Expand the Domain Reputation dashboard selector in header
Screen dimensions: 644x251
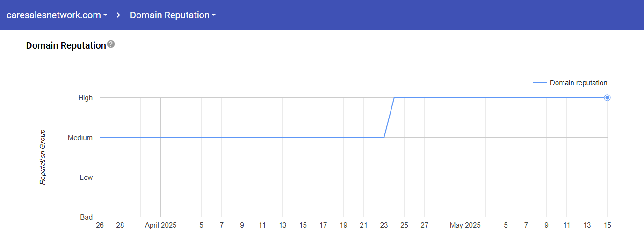[173, 15]
